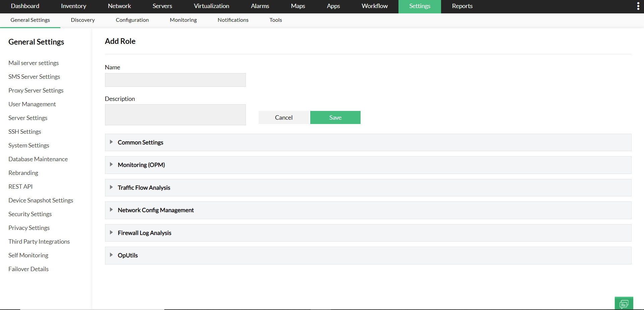Click the Name input field
Image resolution: width=644 pixels, height=310 pixels.
(x=175, y=80)
